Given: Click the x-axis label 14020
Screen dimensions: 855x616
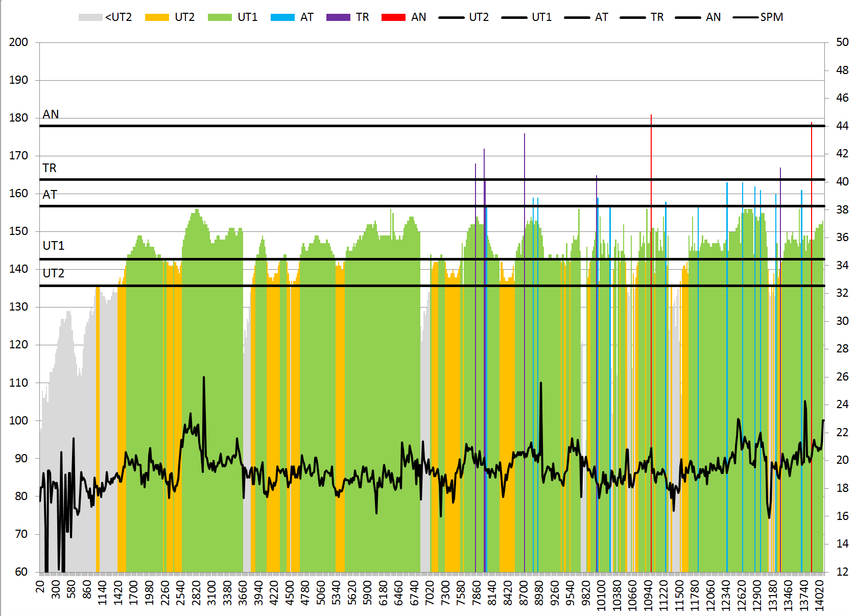Looking at the screenshot, I should [x=819, y=593].
